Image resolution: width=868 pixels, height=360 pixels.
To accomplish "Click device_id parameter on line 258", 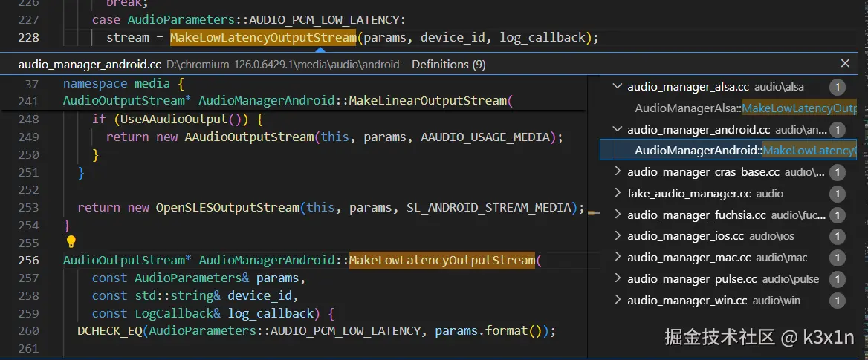I will click(259, 295).
